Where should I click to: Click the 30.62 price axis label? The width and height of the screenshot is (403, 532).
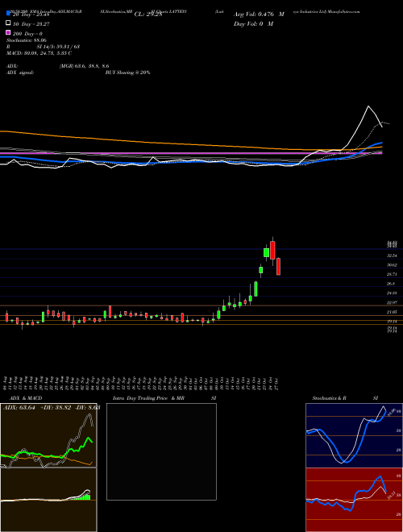coord(393,265)
